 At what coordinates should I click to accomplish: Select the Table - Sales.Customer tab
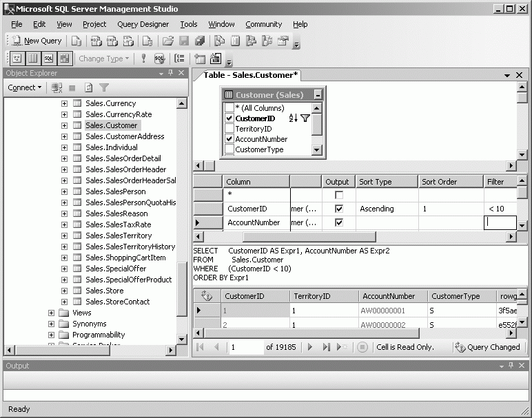click(x=251, y=75)
